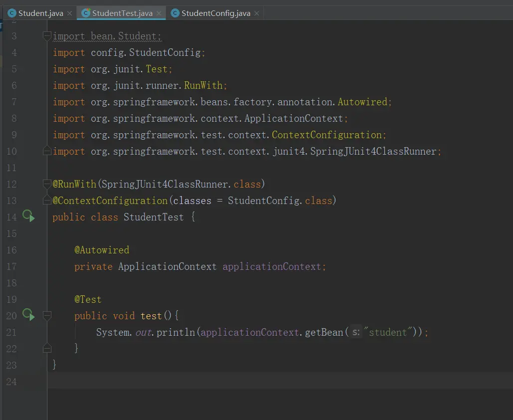Select the StudentTest.java tab
This screenshot has height=420, width=513.
click(122, 13)
